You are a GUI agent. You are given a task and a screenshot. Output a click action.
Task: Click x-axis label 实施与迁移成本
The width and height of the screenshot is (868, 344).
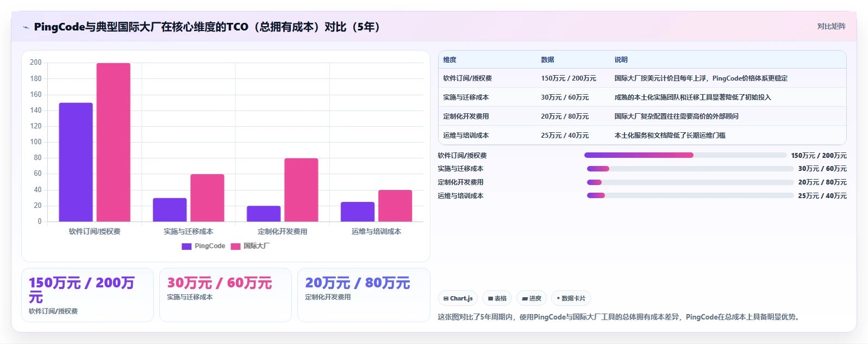click(x=188, y=231)
